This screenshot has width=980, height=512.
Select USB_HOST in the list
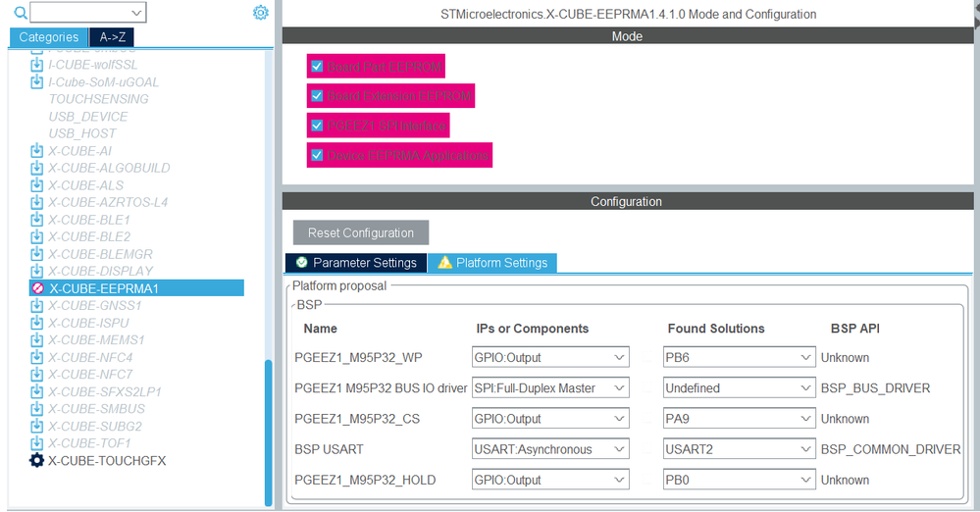coord(82,133)
